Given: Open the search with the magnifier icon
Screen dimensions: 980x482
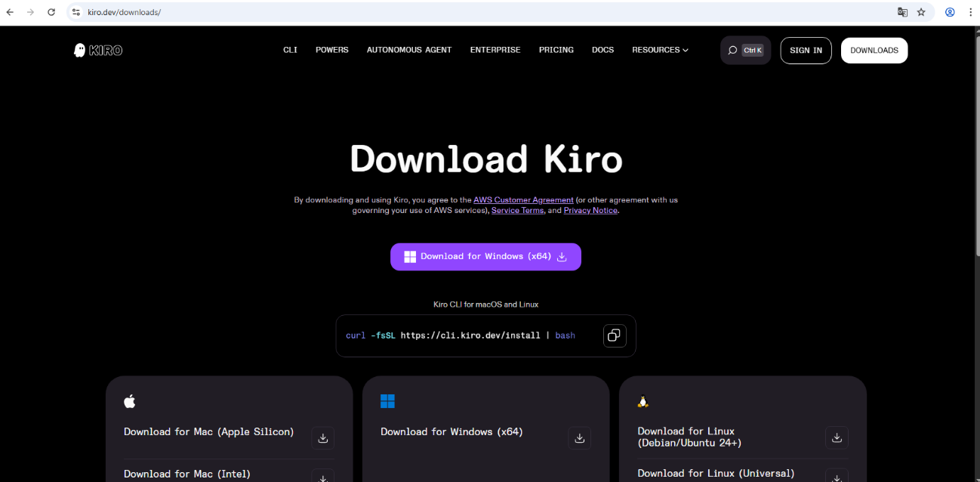Looking at the screenshot, I should coord(732,50).
